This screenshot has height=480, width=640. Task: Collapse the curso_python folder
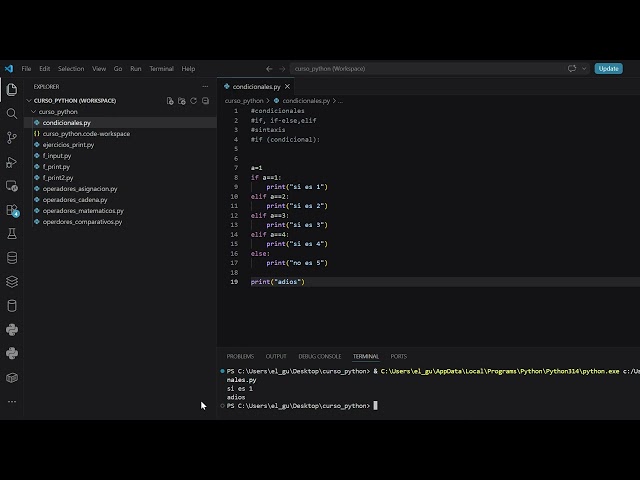click(34, 112)
